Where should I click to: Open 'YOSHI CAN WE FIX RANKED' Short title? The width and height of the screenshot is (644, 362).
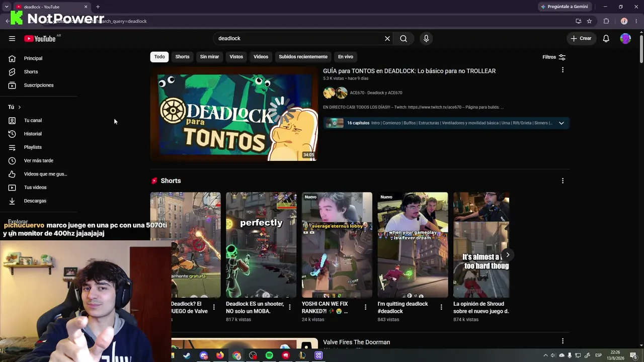click(x=325, y=308)
